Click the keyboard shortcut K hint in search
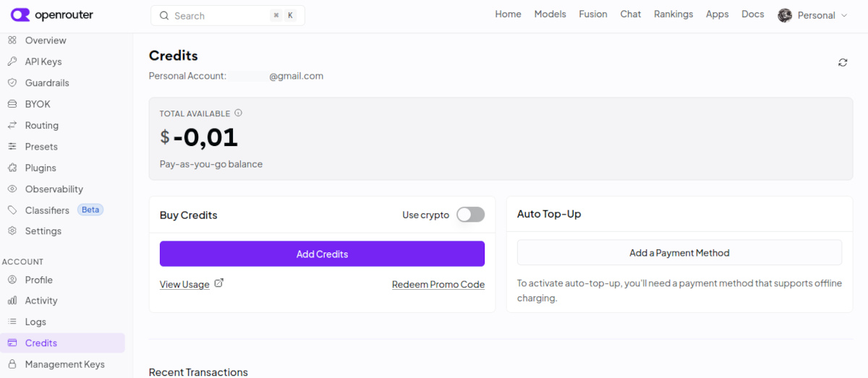This screenshot has width=868, height=378. pos(291,16)
